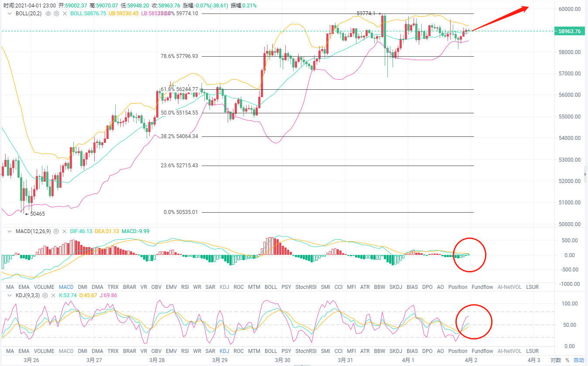The width and height of the screenshot is (588, 366).
Task: Select EMA in the MACD panel indicator row
Action: (24, 287)
